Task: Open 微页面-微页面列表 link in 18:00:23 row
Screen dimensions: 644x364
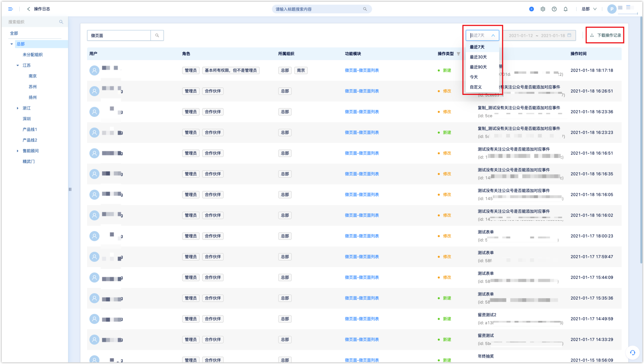Action: 362,236
